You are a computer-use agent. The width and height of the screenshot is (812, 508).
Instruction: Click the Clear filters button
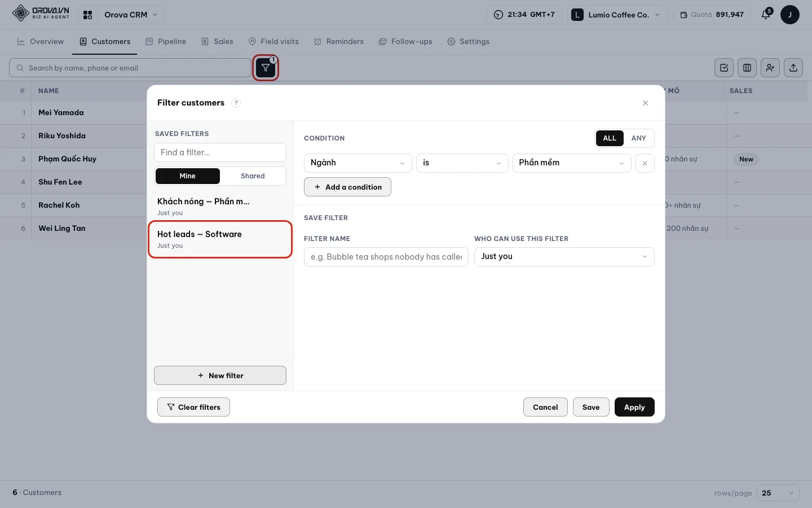tap(193, 407)
